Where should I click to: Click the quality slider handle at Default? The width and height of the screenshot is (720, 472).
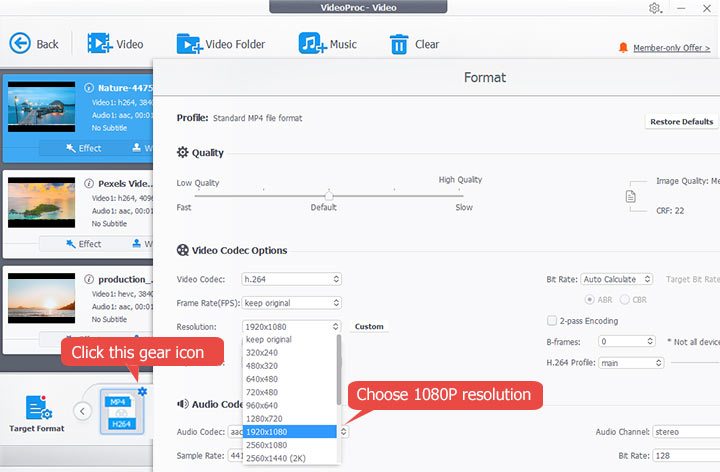pos(329,195)
